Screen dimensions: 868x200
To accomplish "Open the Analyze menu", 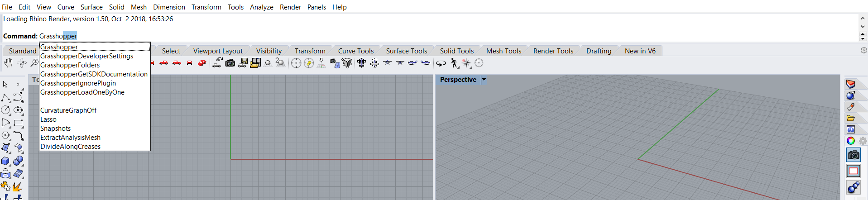I will click(262, 7).
